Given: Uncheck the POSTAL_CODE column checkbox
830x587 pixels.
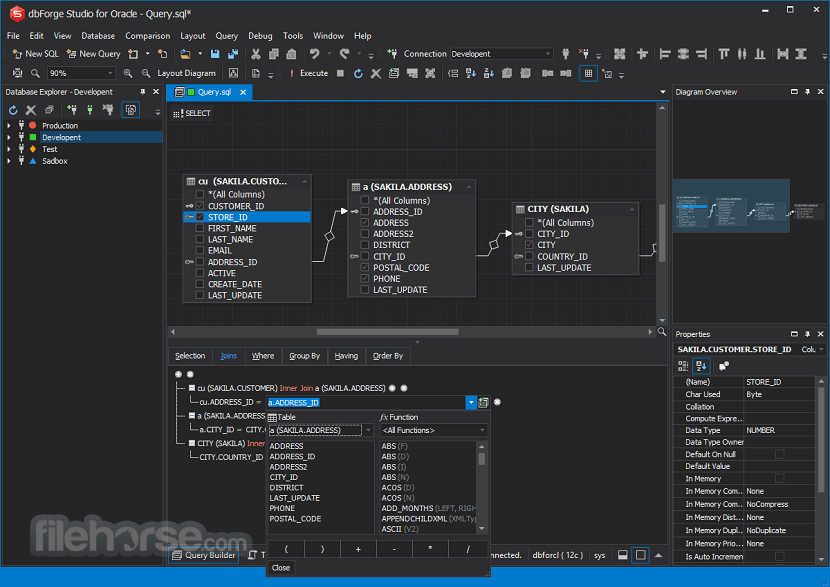Looking at the screenshot, I should (365, 267).
